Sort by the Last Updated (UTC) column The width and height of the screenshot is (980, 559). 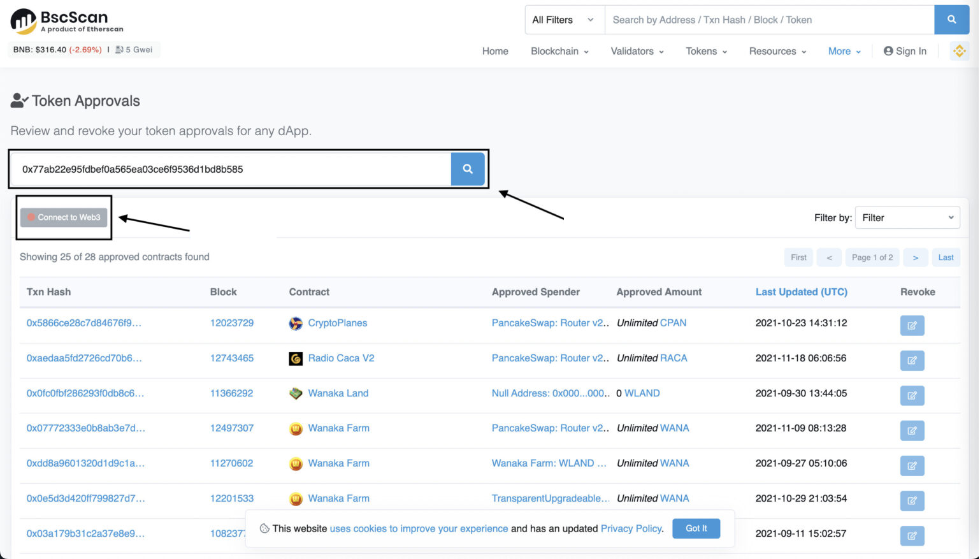point(801,292)
